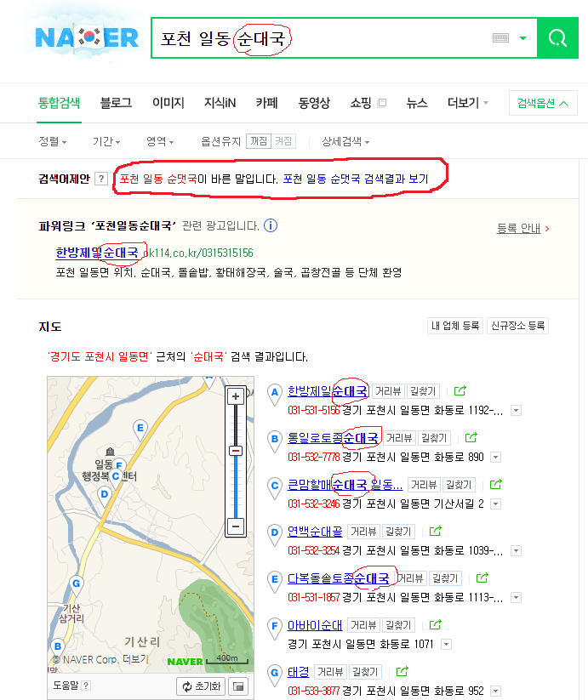Click the 내 업체 등록 button
This screenshot has height=700, width=588.
455,326
